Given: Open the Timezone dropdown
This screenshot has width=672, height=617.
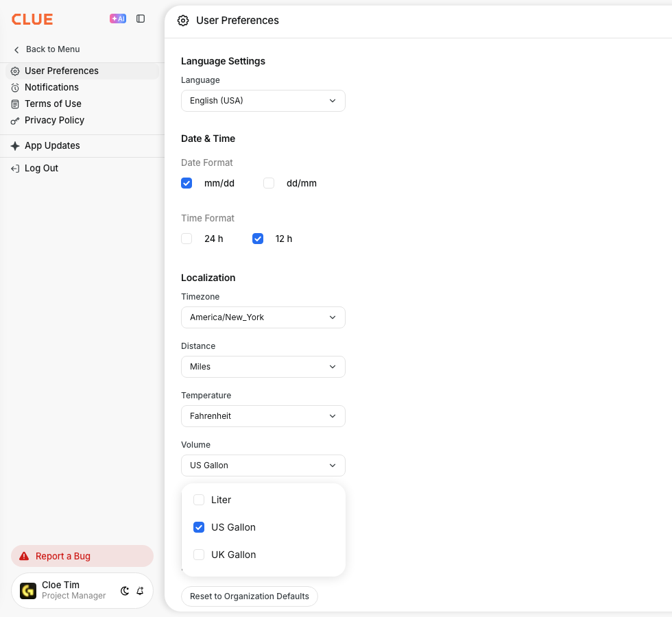Looking at the screenshot, I should click(x=263, y=317).
